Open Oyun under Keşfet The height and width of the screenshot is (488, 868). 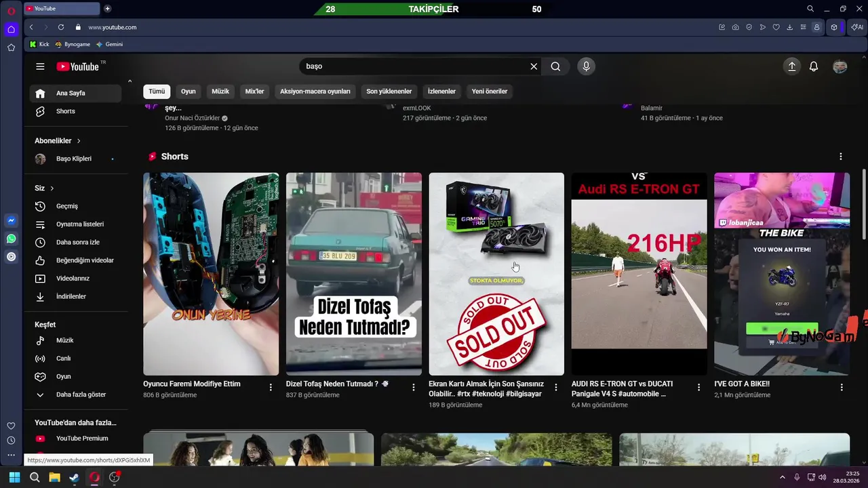pos(75,376)
